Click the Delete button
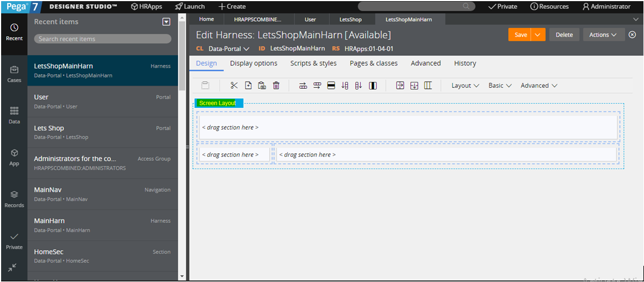Image resolution: width=644 pixels, height=282 pixels. (x=564, y=35)
